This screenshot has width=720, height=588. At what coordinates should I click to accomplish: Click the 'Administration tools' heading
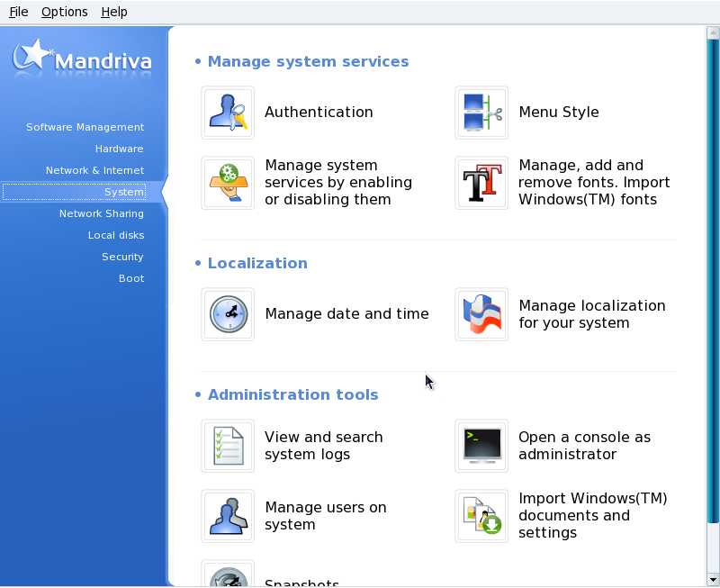coord(293,394)
